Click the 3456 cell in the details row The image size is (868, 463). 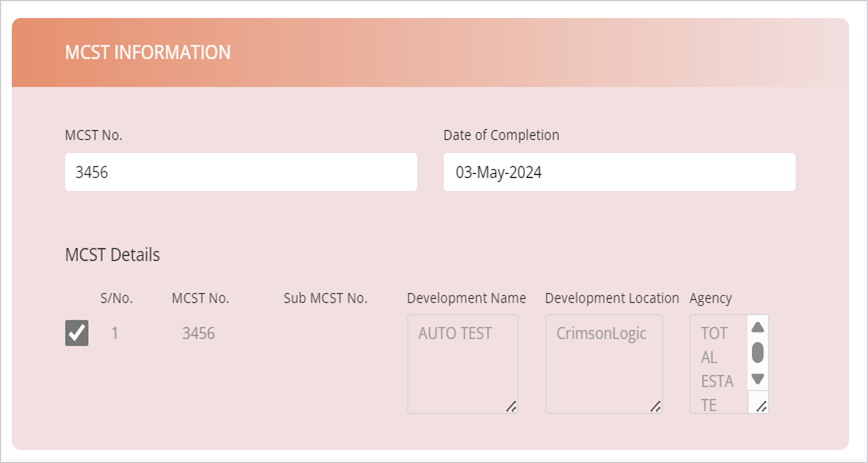pyautogui.click(x=198, y=333)
